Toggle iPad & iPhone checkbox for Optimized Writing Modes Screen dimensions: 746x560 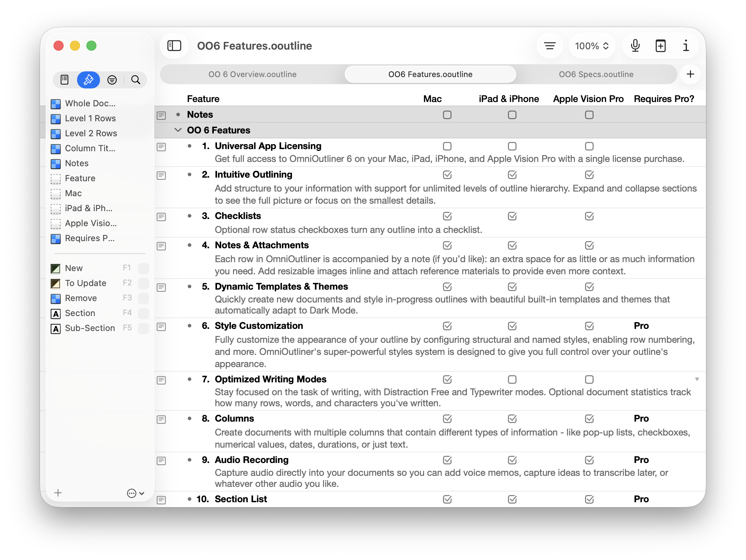[x=512, y=380]
